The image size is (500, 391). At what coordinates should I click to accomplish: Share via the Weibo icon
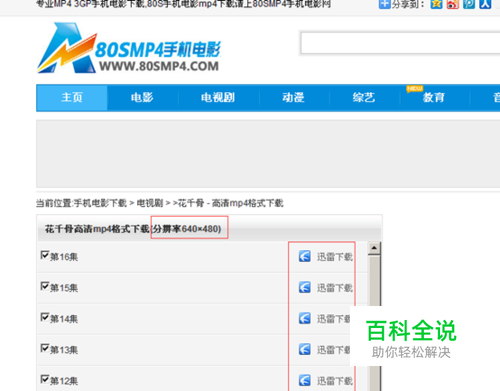coord(453,4)
